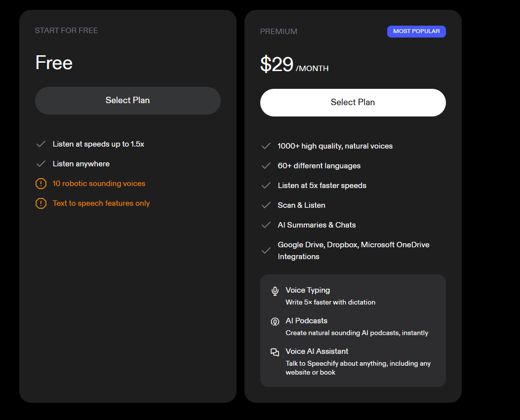520x420 pixels.
Task: Click the Voice AI Assistant feature title
Action: tap(317, 351)
